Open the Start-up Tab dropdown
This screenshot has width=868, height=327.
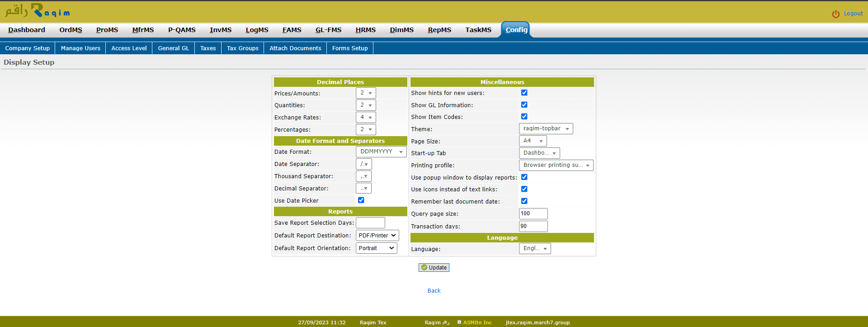(539, 153)
